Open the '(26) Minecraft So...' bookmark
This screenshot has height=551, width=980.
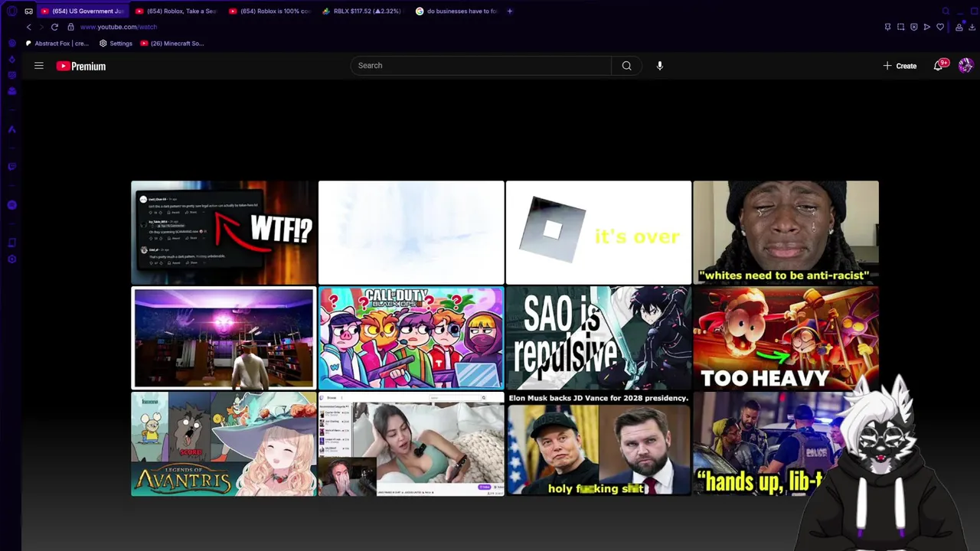click(x=171, y=44)
